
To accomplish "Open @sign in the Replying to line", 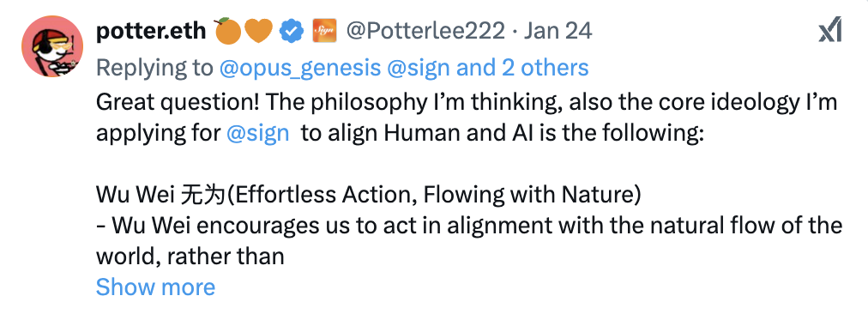I will point(419,68).
